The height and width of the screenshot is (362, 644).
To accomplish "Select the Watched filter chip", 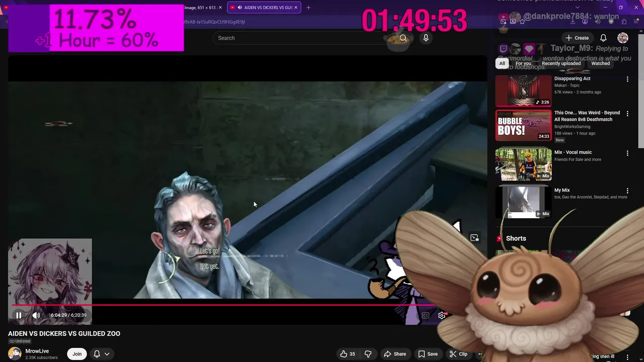I will [600, 63].
